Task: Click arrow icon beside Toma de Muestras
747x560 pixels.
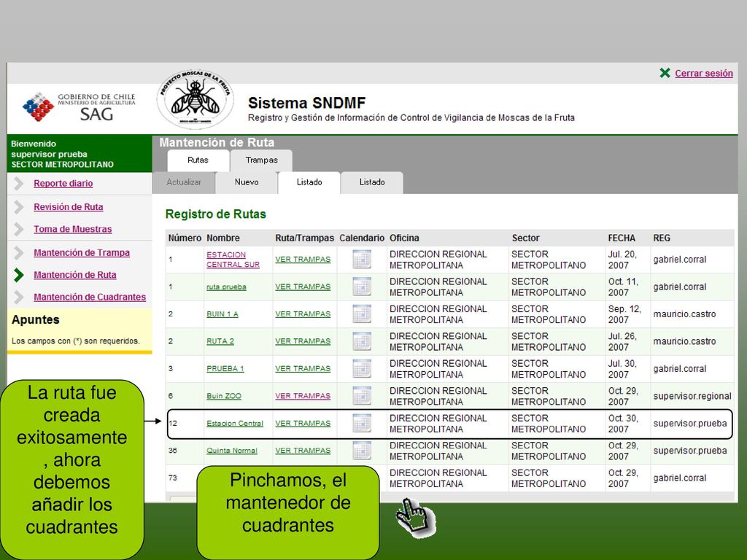Action: pyautogui.click(x=18, y=229)
